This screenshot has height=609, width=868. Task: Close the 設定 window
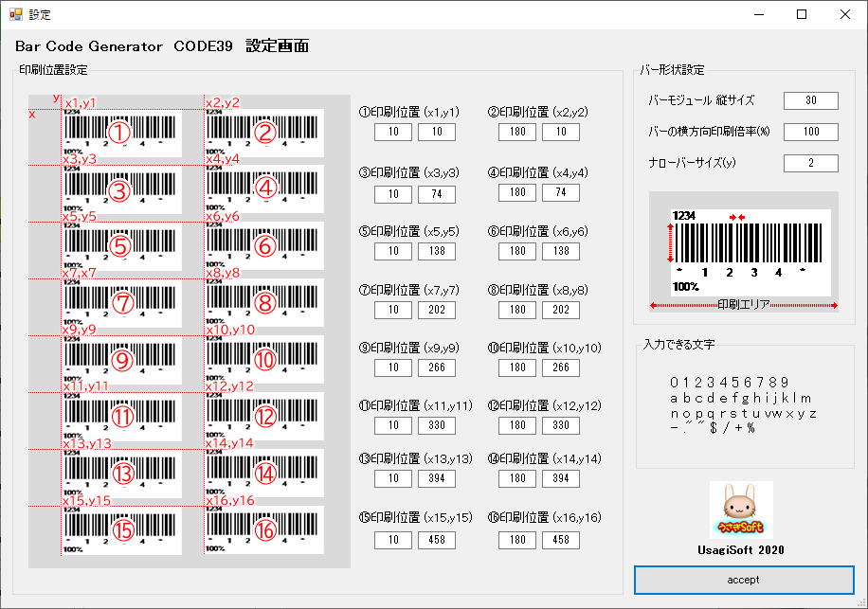[844, 14]
